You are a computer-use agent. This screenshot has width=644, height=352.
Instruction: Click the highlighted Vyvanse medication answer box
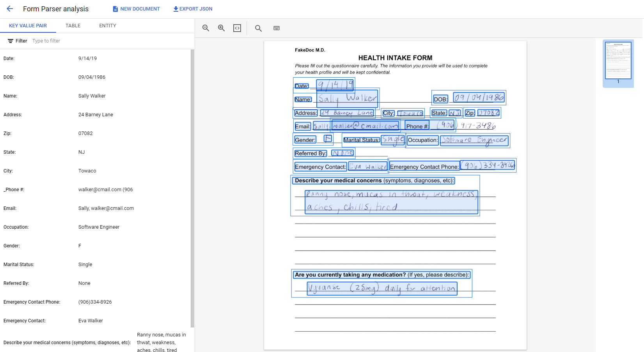click(381, 288)
